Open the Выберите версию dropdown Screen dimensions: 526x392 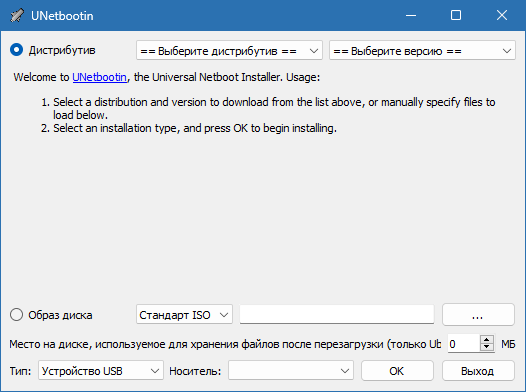point(422,51)
